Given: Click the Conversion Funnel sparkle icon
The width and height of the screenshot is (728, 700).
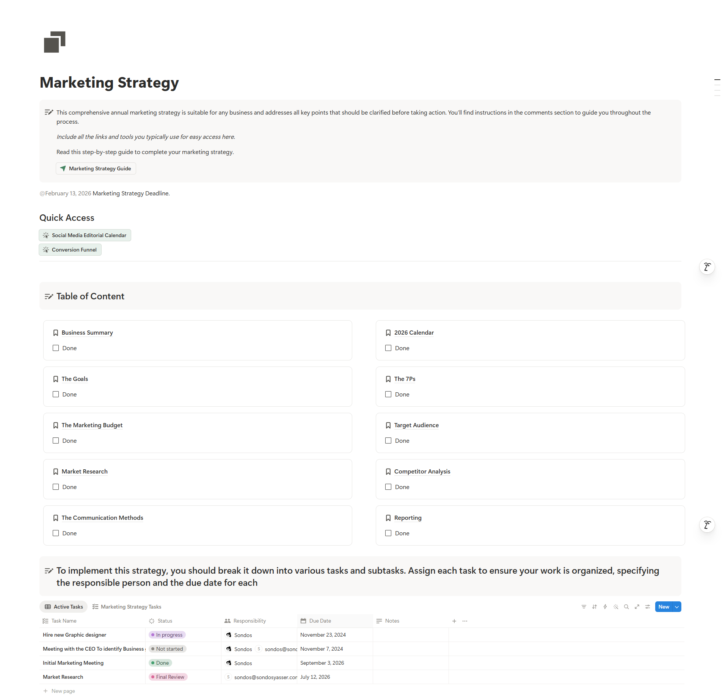Looking at the screenshot, I should pyautogui.click(x=46, y=250).
